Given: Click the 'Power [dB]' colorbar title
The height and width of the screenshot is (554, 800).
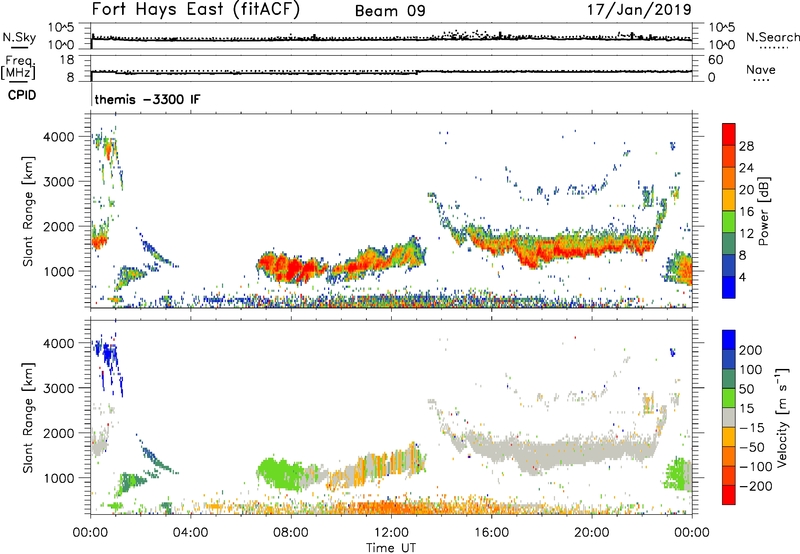Looking at the screenshot, I should [763, 211].
